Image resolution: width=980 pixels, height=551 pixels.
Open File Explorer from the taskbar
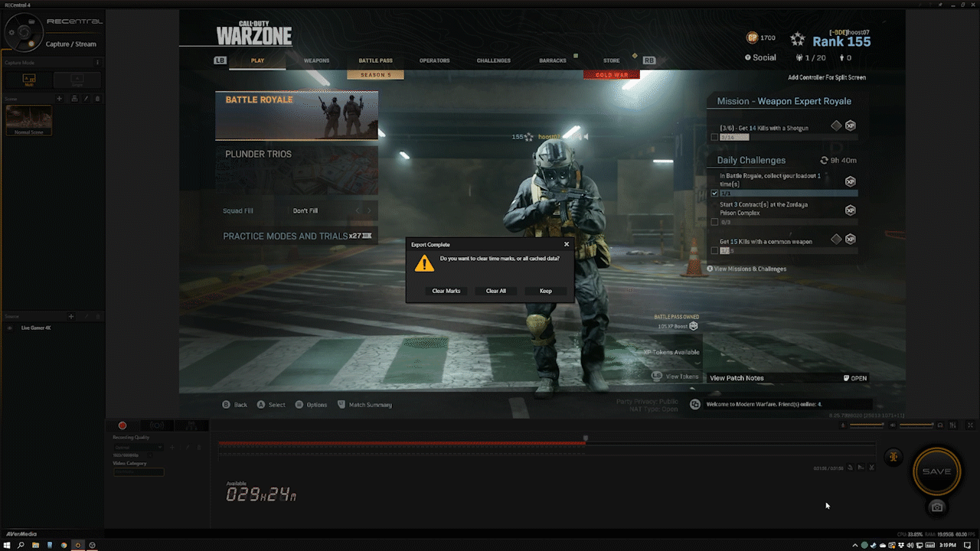[x=35, y=545]
